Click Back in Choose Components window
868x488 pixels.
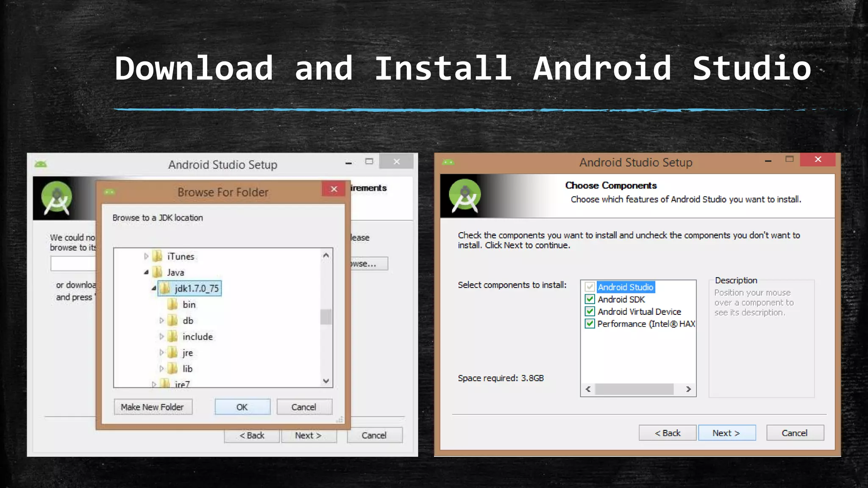[x=668, y=433]
